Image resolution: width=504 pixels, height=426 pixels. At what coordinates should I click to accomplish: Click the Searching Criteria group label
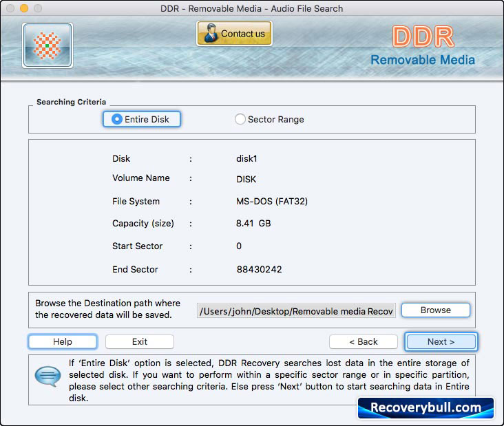pyautogui.click(x=71, y=102)
